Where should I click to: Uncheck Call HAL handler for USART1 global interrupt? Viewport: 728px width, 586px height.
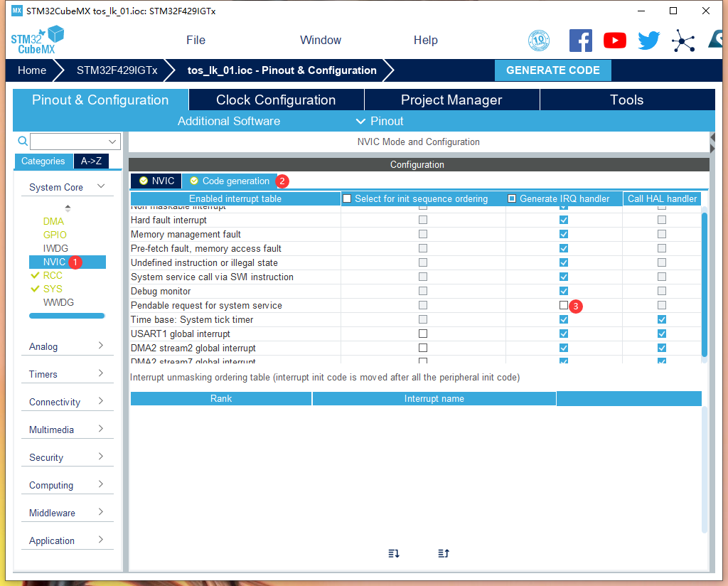662,334
